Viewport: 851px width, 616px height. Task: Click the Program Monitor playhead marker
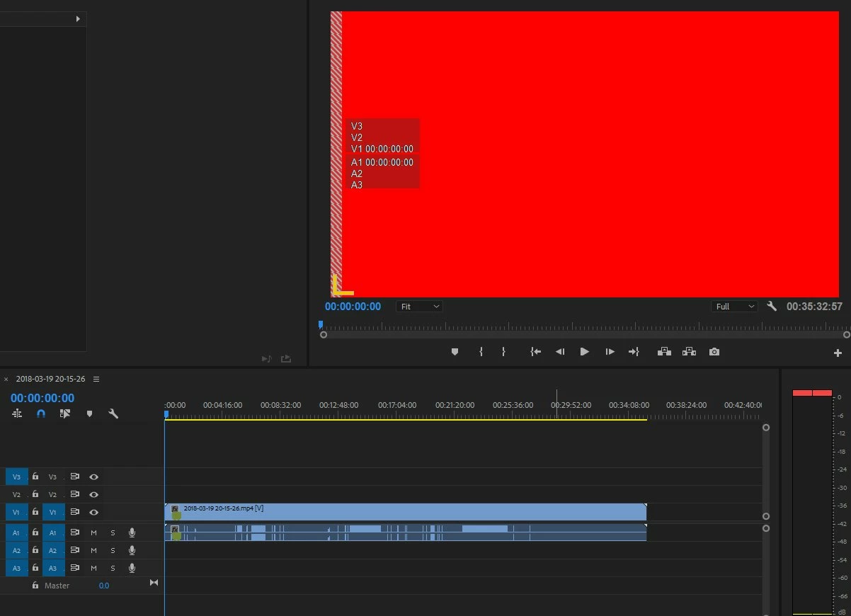[x=321, y=324]
